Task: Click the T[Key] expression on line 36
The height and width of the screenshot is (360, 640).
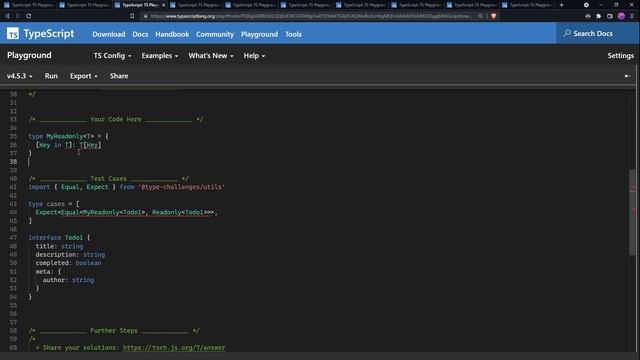Action: point(90,145)
